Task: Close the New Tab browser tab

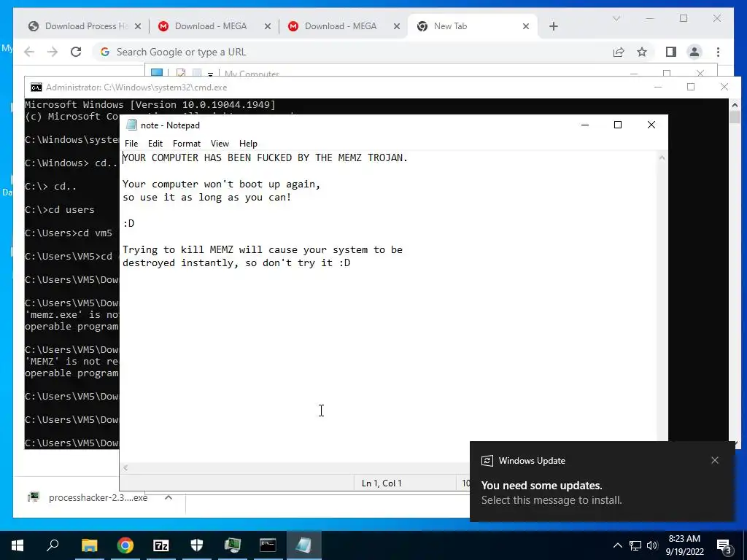Action: (x=526, y=26)
